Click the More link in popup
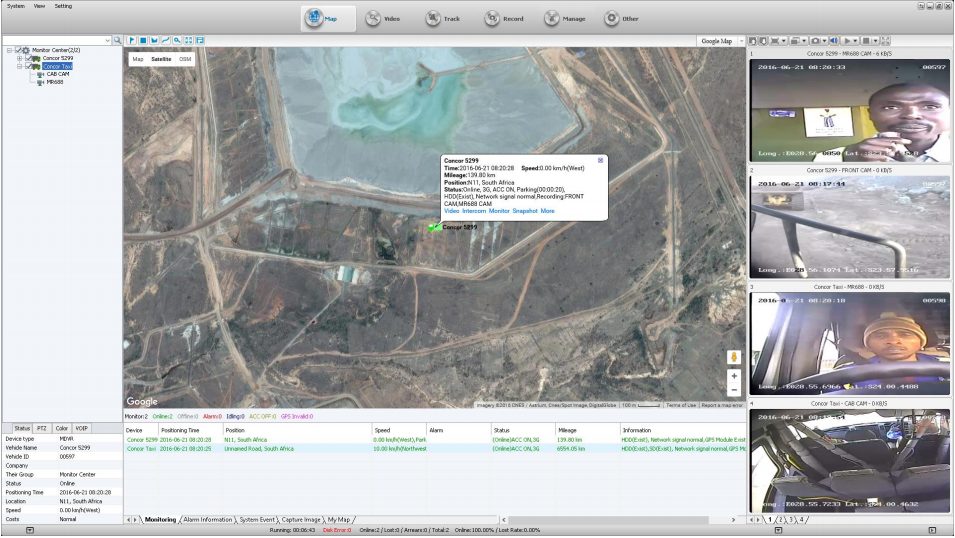 548,211
